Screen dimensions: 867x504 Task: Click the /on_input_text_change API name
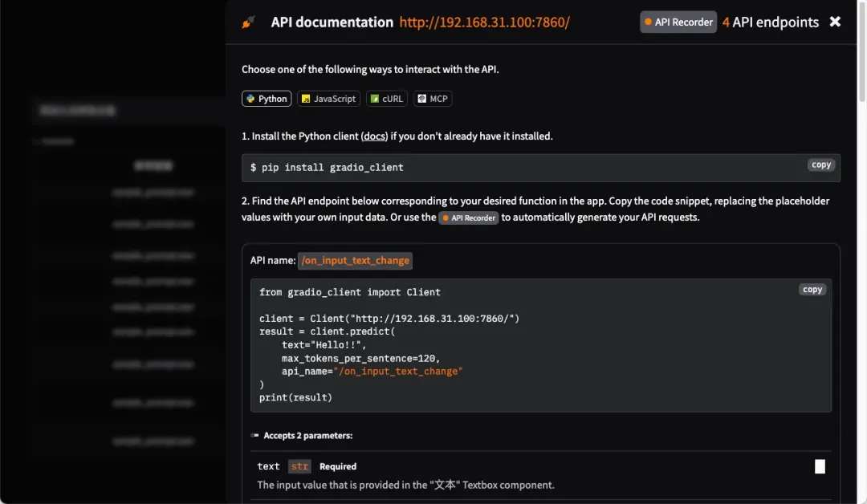[x=356, y=260]
